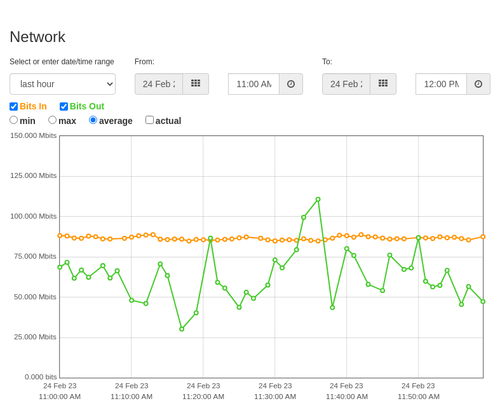Click the '11:00:00 AM' time axis label

click(x=60, y=397)
